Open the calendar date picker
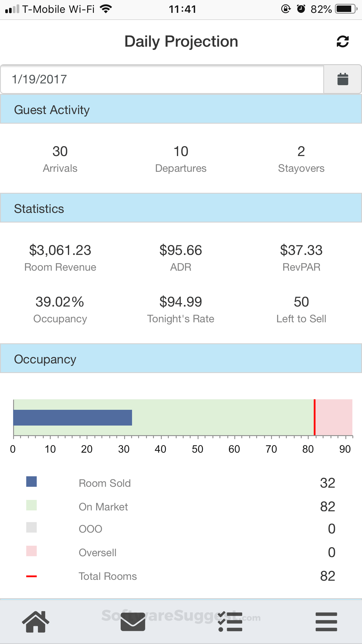The width and height of the screenshot is (362, 644). click(x=342, y=79)
